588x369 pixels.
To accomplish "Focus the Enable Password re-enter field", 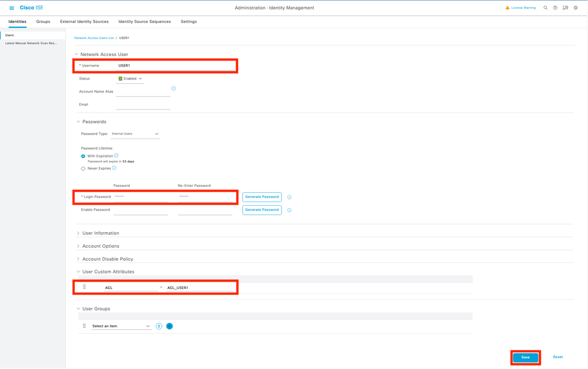I will pos(205,210).
